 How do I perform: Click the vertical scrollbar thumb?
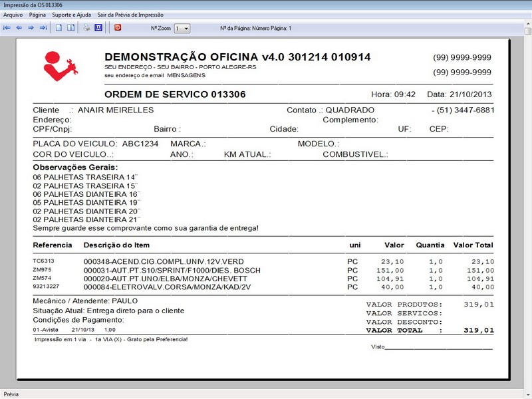point(528,31)
